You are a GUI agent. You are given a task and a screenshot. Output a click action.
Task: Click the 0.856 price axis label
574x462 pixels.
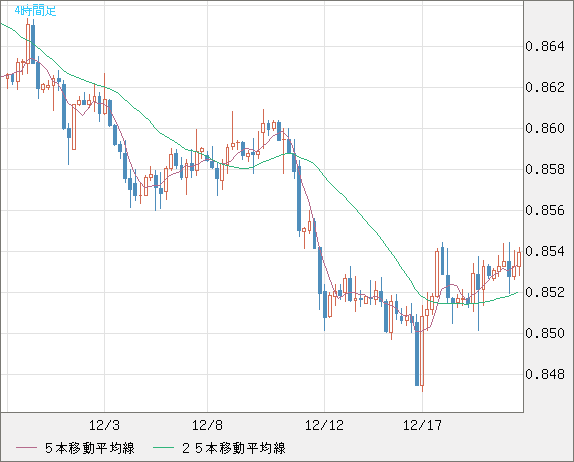pyautogui.click(x=545, y=210)
